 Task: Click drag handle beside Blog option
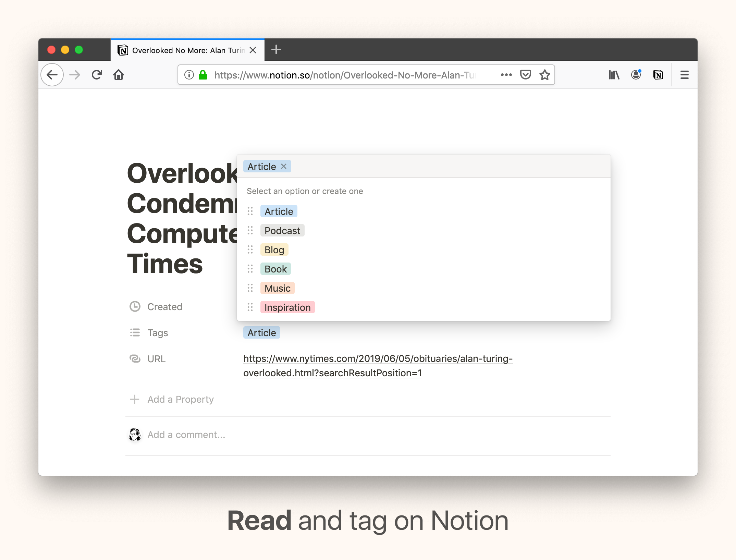pos(250,249)
